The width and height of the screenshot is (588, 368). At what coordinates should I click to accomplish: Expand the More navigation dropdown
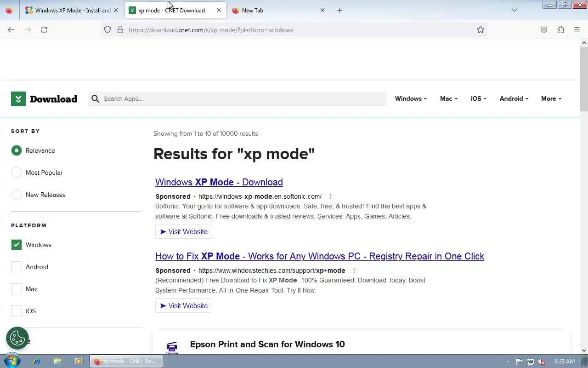[551, 98]
